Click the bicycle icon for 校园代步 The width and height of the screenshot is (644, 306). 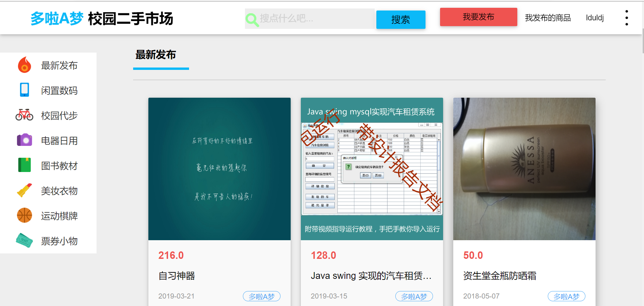coord(24,115)
